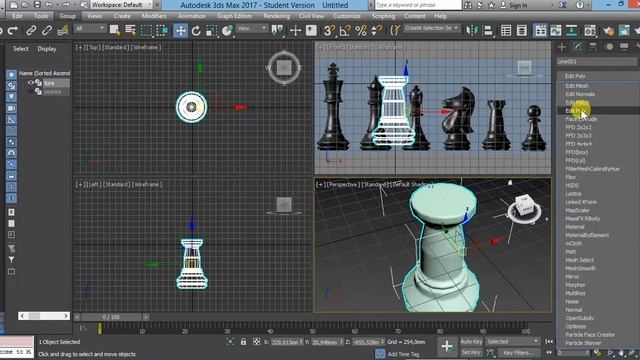The height and width of the screenshot is (360, 640).
Task: Open the selection filter 'All' dropdown
Action: tap(90, 28)
